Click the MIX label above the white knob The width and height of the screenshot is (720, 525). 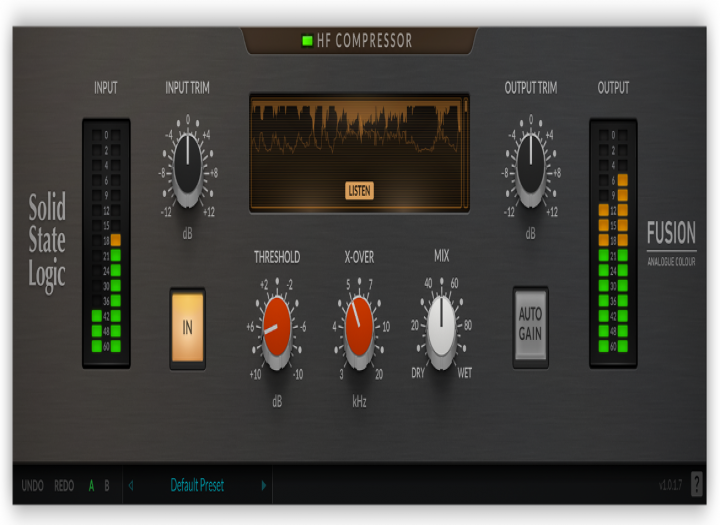(441, 256)
